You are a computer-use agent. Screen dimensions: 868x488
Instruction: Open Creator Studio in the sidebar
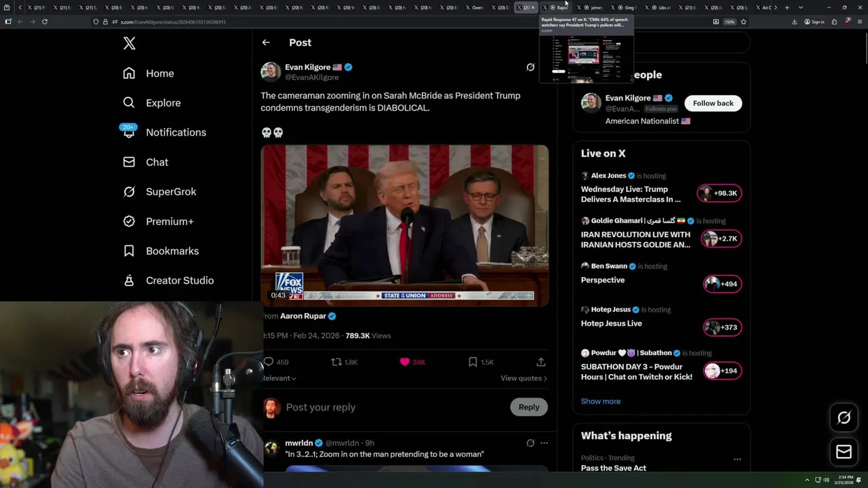pyautogui.click(x=168, y=281)
